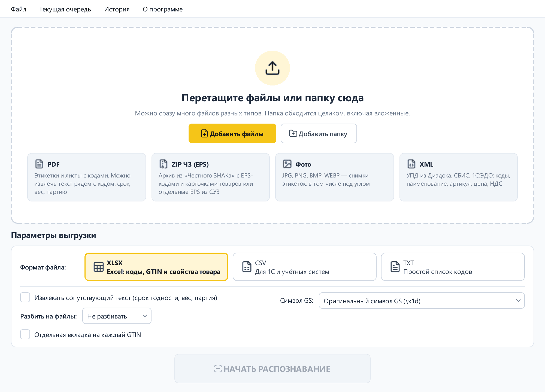
Task: Enable extracting accompanying text checkbox
Action: pos(25,298)
